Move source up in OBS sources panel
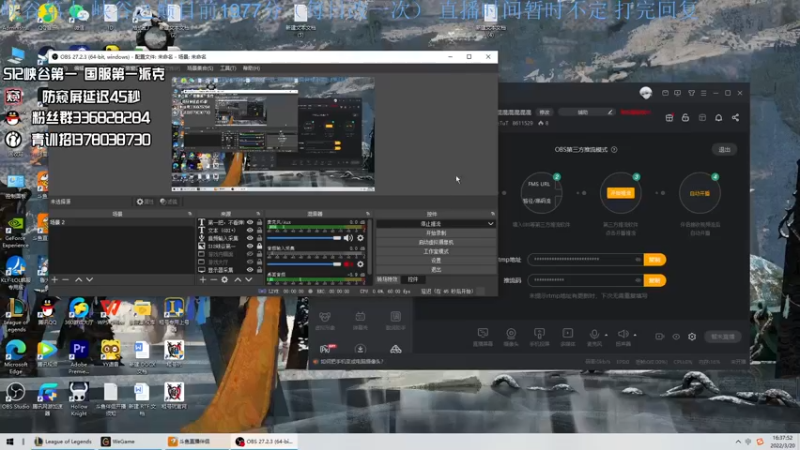This screenshot has width=800, height=450. [238, 280]
